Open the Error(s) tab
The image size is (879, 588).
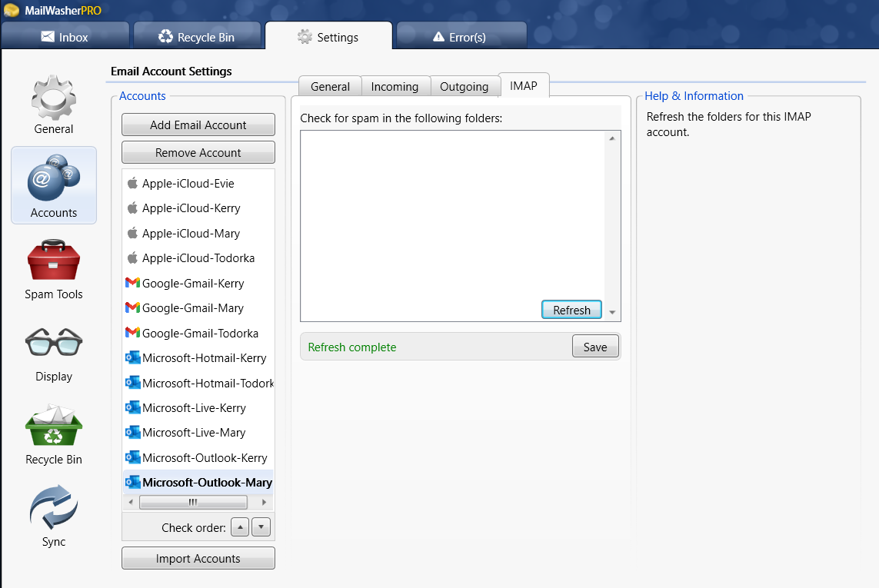point(461,36)
